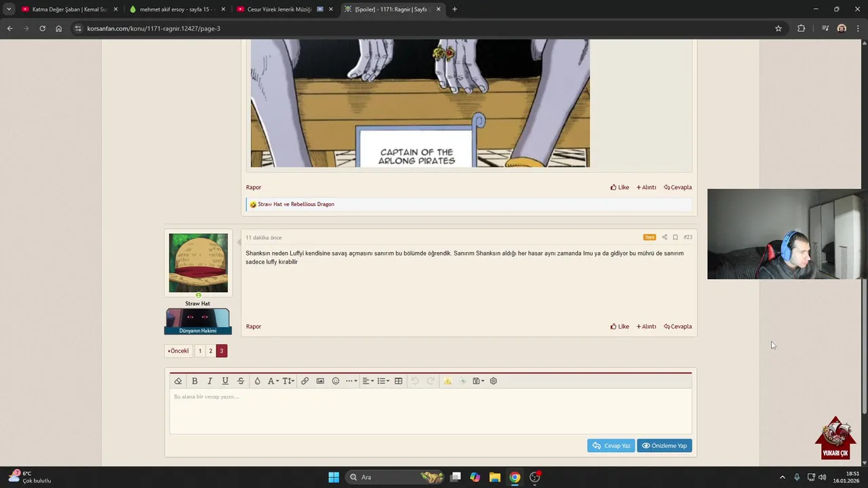The width and height of the screenshot is (868, 488).
Task: Bookmark post #23 using bookmark icon
Action: click(x=675, y=237)
